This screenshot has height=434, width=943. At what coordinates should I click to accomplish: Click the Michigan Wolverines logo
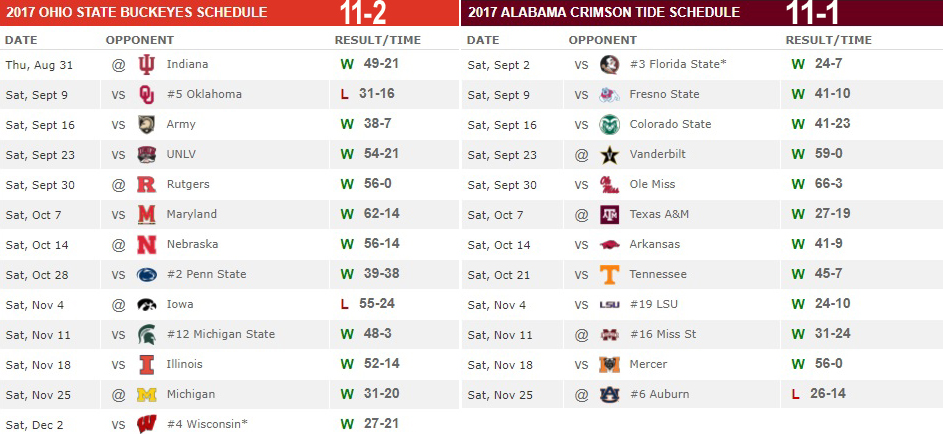pyautogui.click(x=147, y=395)
